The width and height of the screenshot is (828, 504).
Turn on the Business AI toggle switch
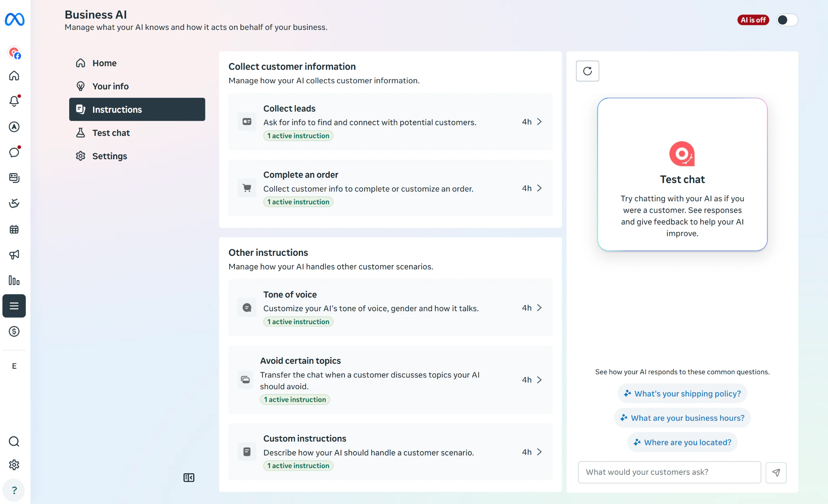787,20
